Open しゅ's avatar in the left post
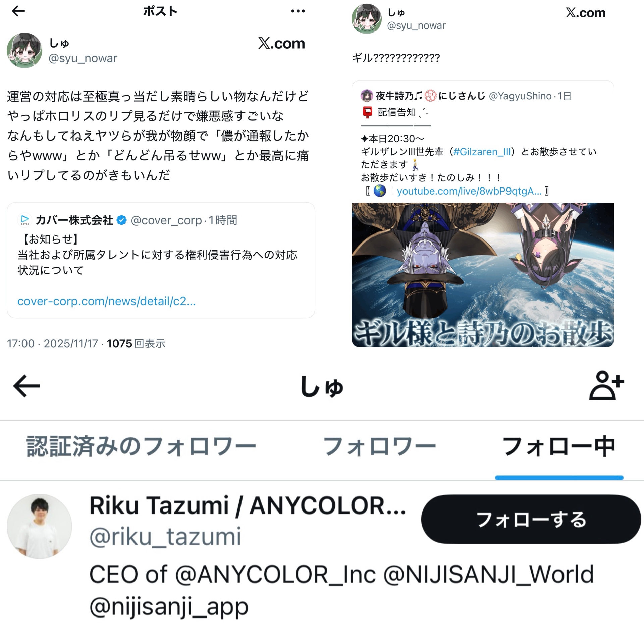This screenshot has width=644, height=644. tap(24, 50)
